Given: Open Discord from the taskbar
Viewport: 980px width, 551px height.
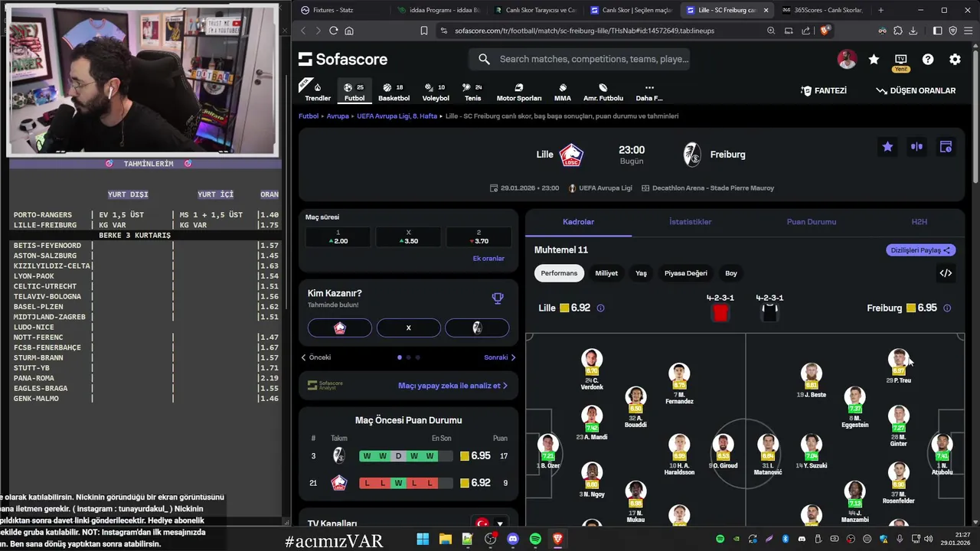Looking at the screenshot, I should point(513,539).
